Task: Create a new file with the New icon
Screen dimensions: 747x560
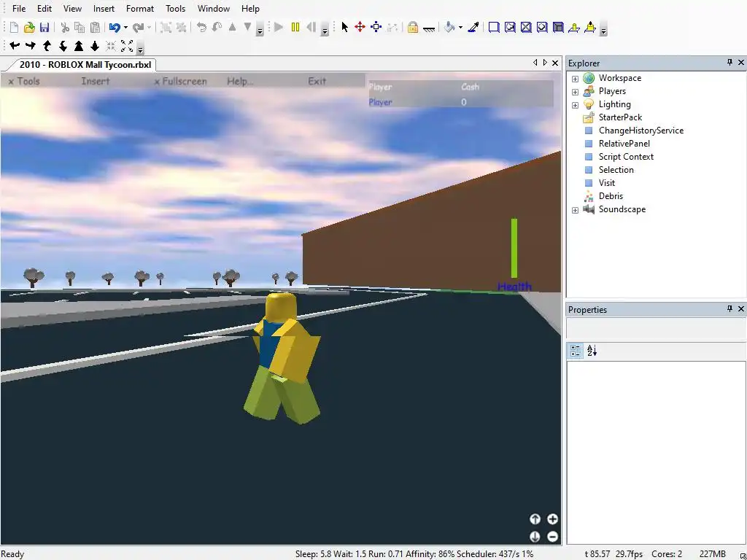Action: [15, 28]
